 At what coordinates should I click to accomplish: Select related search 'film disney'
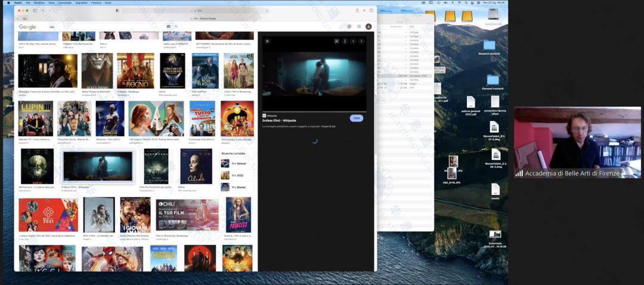coord(237,187)
